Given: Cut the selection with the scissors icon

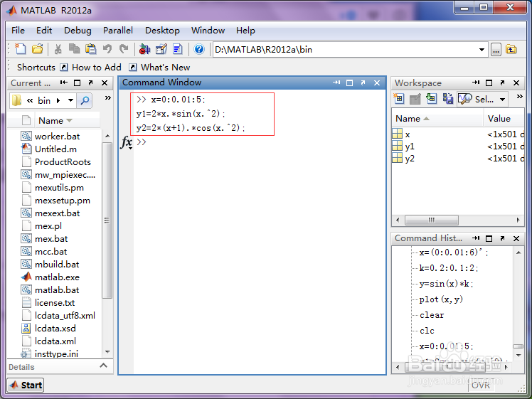Looking at the screenshot, I should [x=58, y=50].
